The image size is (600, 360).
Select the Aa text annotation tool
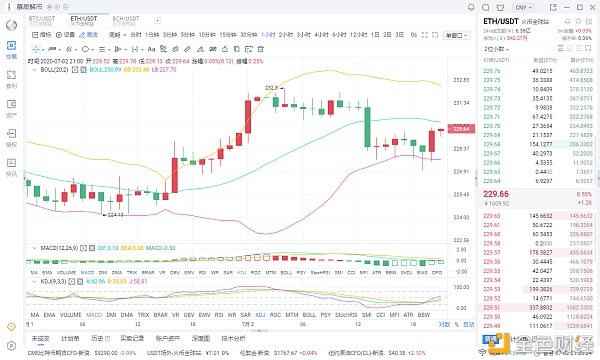point(151,49)
